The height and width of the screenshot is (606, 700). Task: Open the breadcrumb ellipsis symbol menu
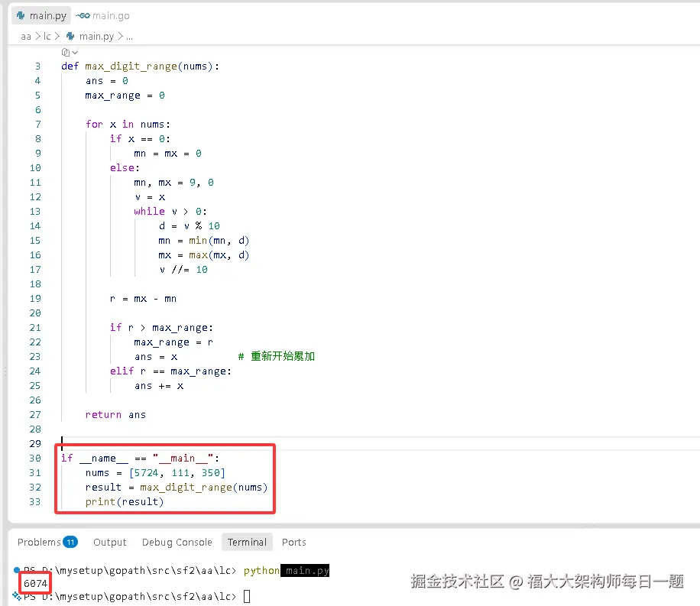(129, 37)
